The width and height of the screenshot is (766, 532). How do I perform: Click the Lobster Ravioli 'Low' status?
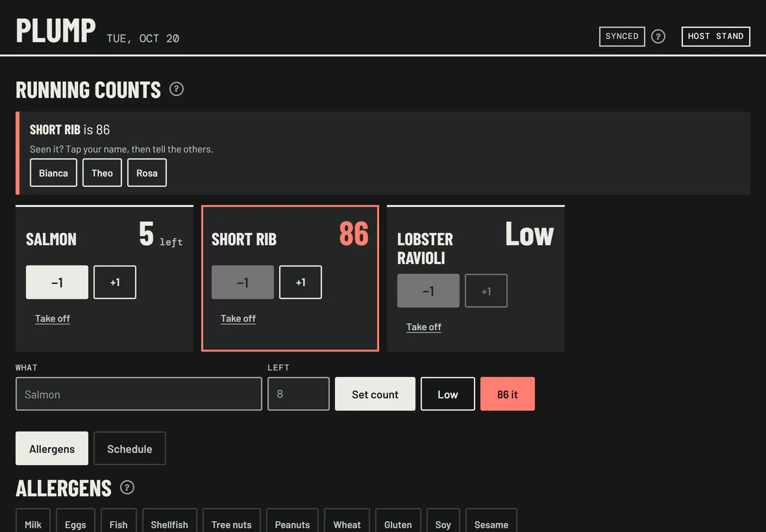[530, 234]
